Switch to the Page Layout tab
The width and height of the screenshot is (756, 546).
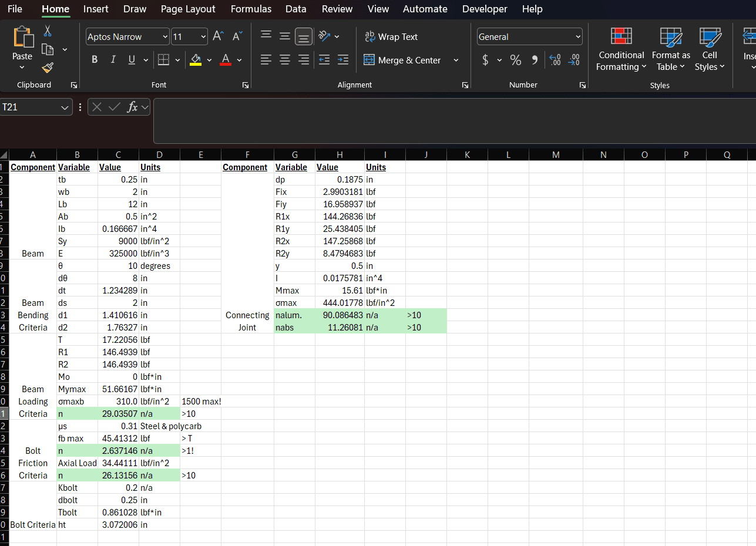[x=188, y=9]
